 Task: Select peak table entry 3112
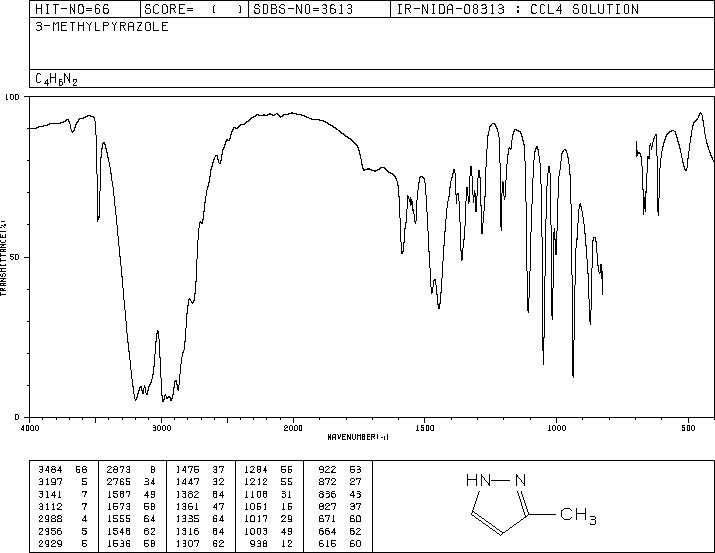tap(62, 506)
